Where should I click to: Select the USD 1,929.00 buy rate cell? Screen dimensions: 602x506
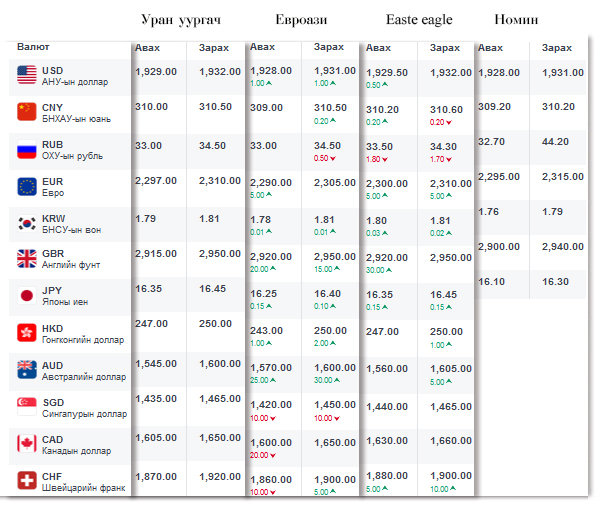click(156, 71)
